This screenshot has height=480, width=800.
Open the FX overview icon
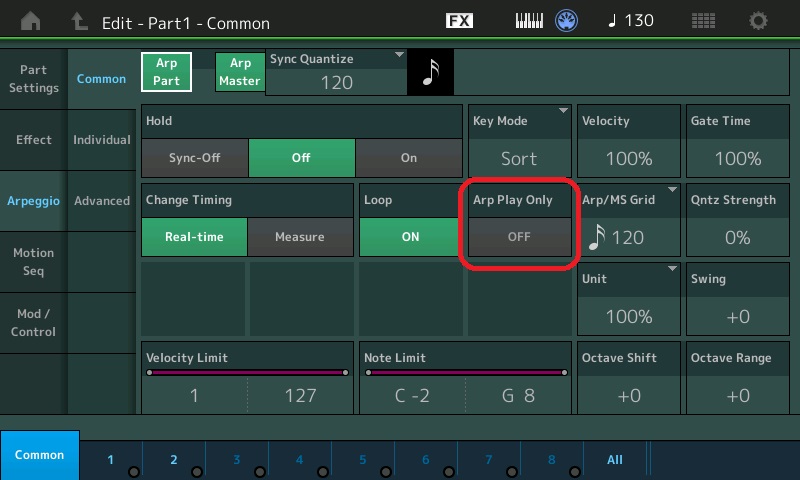(x=459, y=21)
